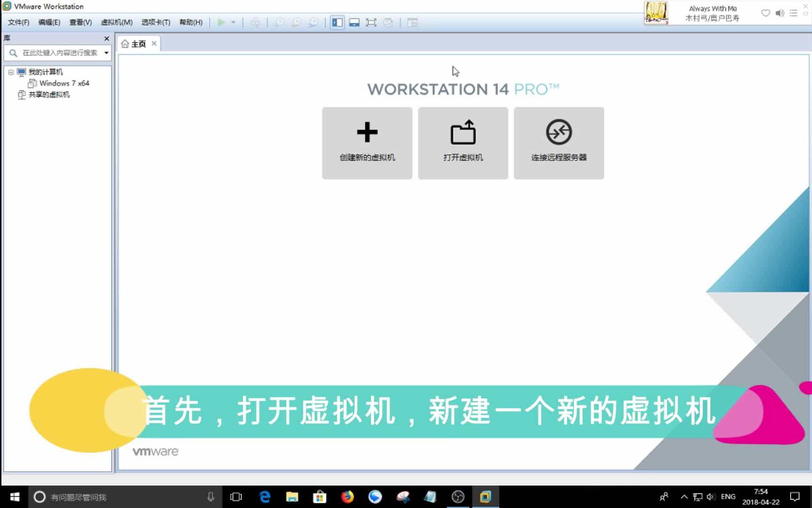The height and width of the screenshot is (508, 812).
Task: Open Firefox from the taskbar
Action: tap(348, 497)
